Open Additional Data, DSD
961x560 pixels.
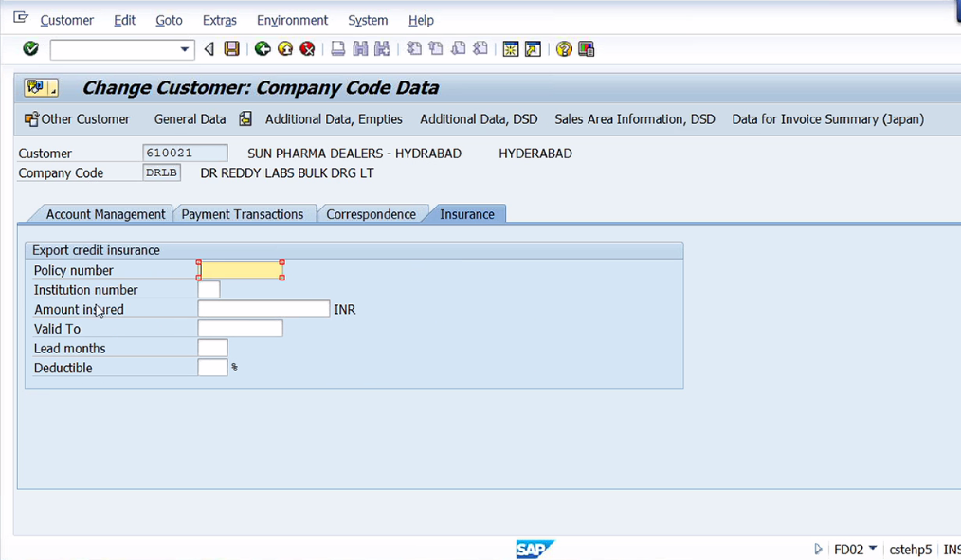[479, 119]
